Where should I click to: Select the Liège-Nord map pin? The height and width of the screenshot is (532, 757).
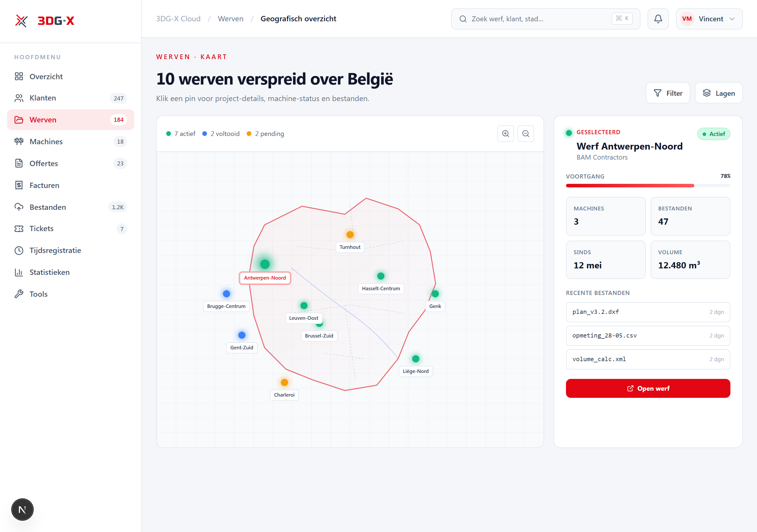point(415,359)
